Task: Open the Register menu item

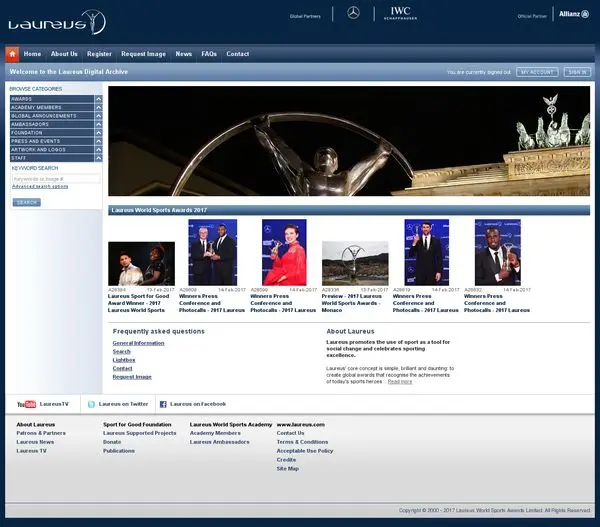Action: point(99,54)
